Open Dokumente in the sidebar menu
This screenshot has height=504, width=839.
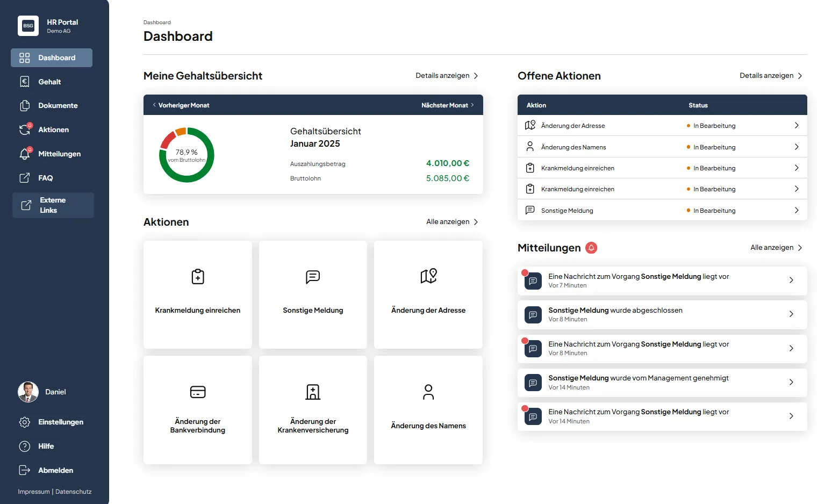(58, 106)
